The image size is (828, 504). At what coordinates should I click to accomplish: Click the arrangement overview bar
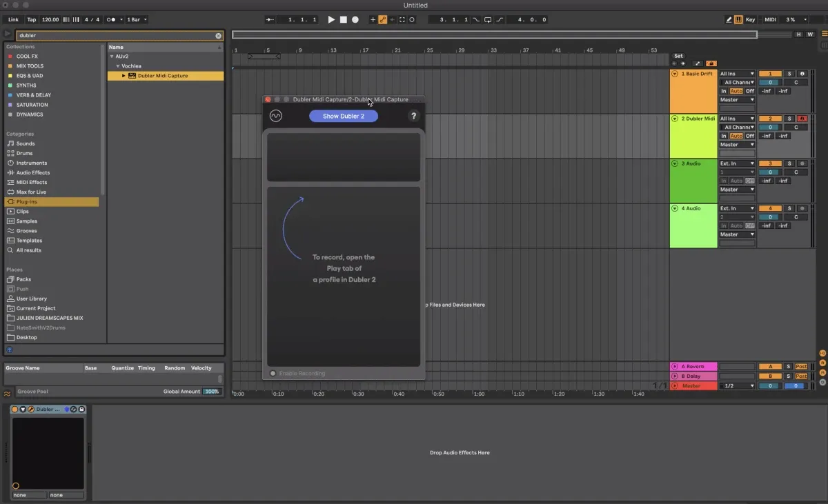[494, 34]
